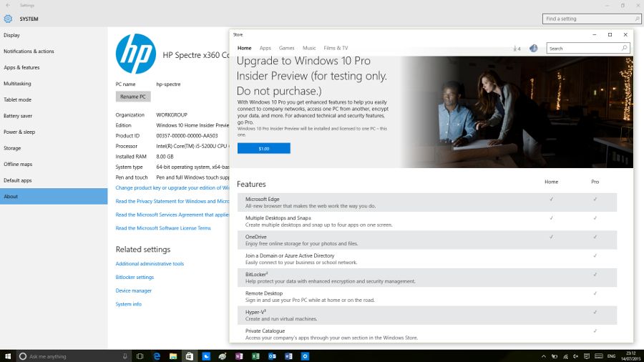Viewport: 644px width, 362px height.
Task: Click the Store downloads arrow icon
Action: pos(516,49)
